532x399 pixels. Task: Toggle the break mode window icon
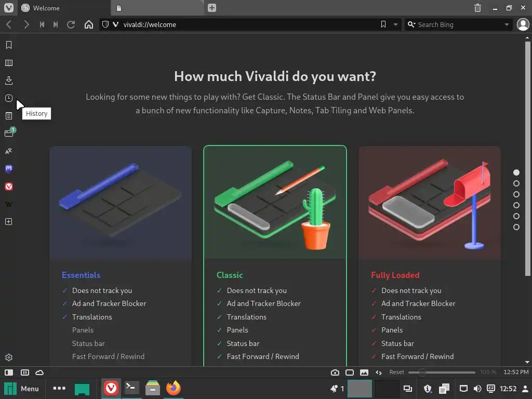pos(350,372)
